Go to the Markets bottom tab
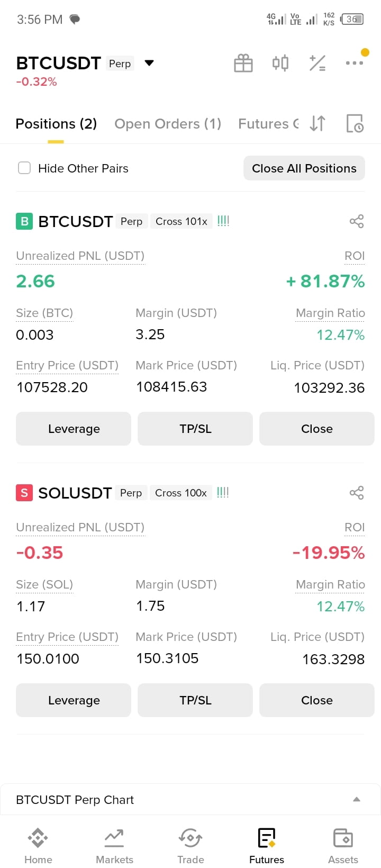 click(114, 845)
